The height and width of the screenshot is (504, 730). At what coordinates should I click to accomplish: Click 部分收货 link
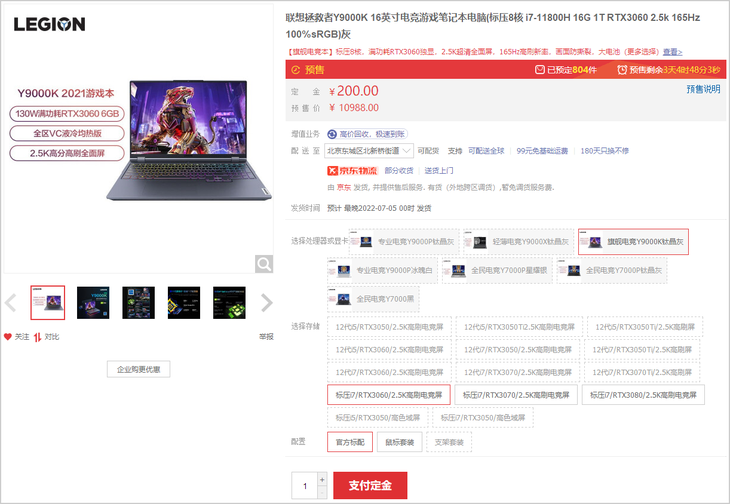399,171
